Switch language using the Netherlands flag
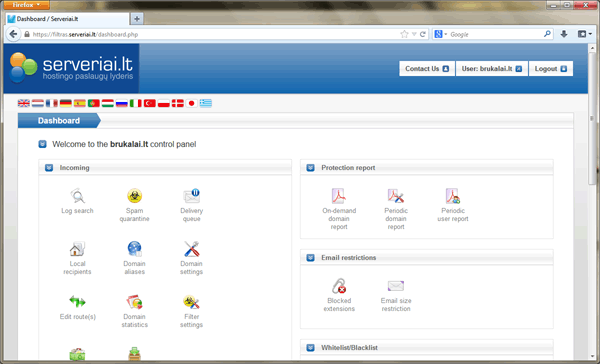The image size is (600, 364). [38, 103]
